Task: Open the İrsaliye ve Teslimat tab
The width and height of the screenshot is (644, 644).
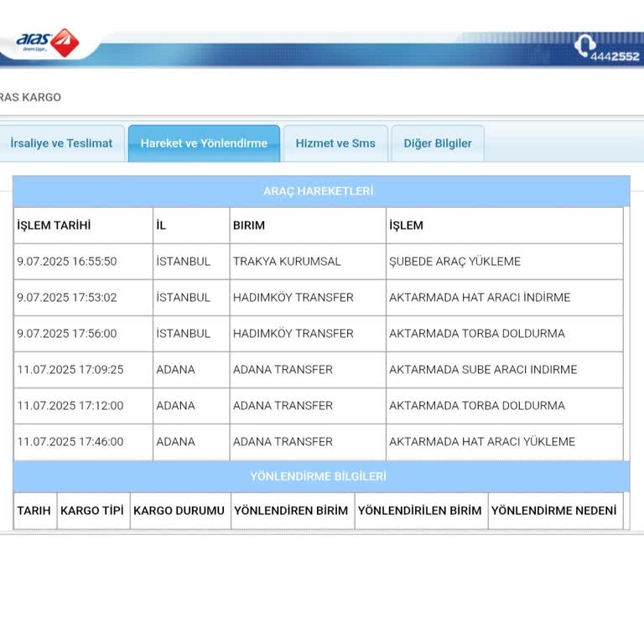Action: pos(61,143)
